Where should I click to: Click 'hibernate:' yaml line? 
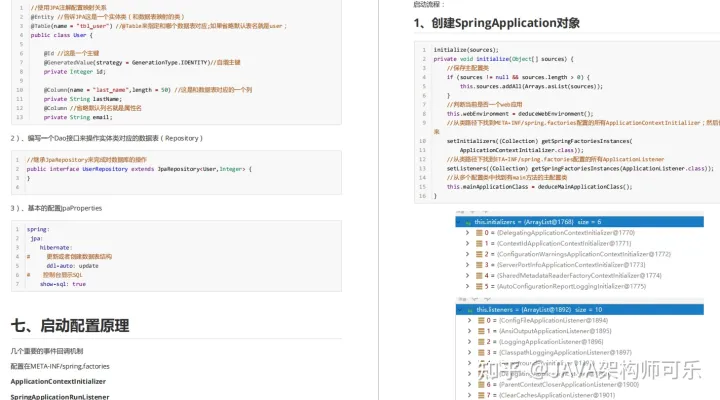tap(56, 248)
